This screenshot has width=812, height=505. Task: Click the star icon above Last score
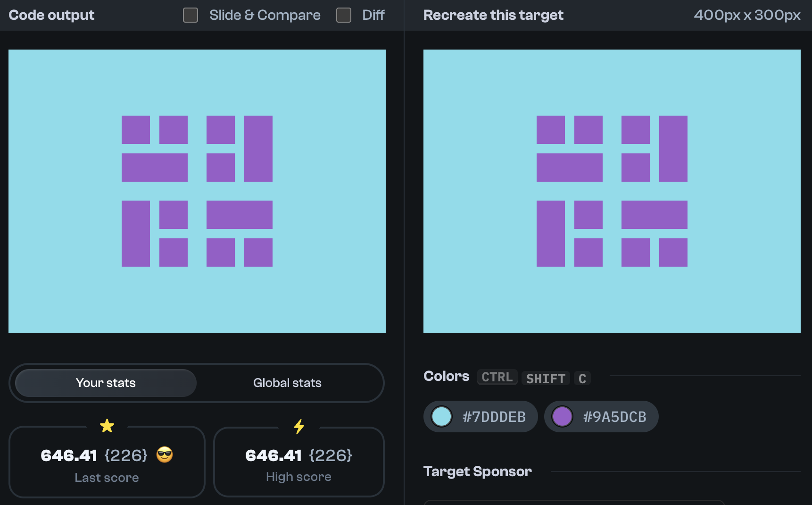pyautogui.click(x=107, y=425)
